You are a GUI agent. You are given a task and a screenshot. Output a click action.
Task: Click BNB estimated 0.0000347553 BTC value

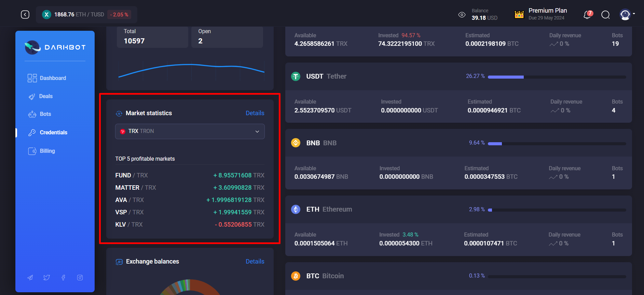coord(491,177)
